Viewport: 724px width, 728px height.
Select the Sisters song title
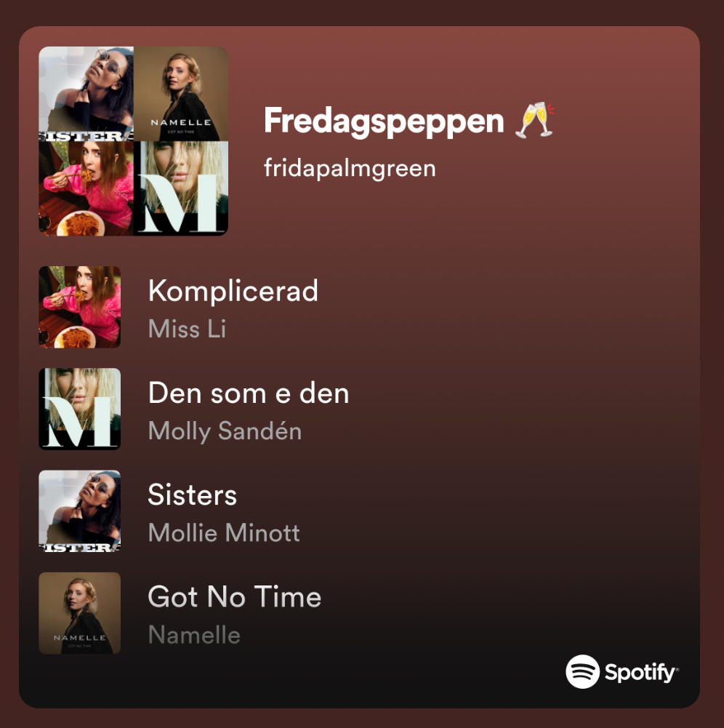click(192, 495)
